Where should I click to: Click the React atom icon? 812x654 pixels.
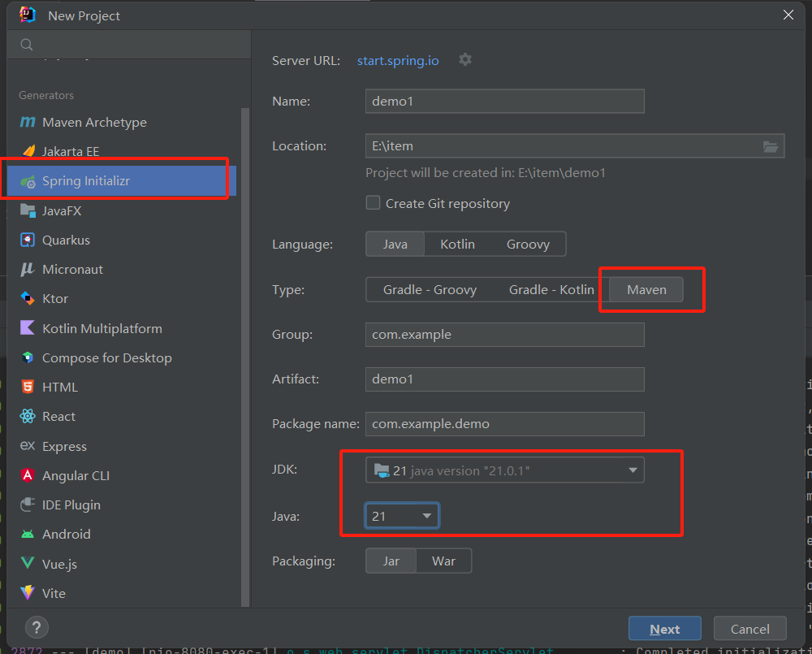point(28,416)
